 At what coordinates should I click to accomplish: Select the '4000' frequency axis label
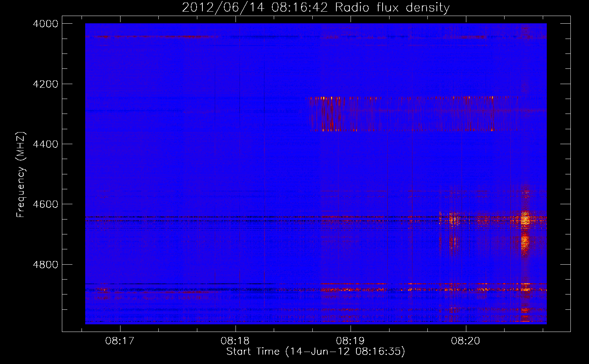pyautogui.click(x=46, y=24)
